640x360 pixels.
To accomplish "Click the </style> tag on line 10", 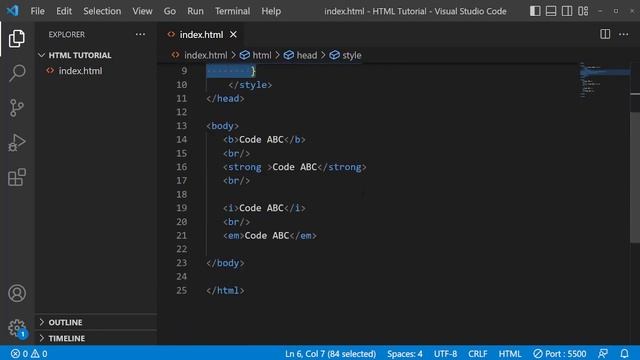I will (250, 84).
